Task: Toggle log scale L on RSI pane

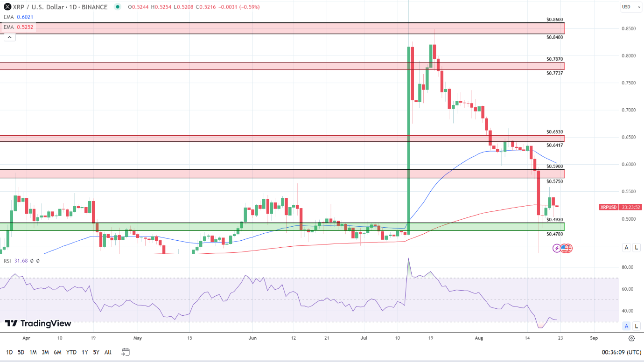Action: tap(637, 326)
